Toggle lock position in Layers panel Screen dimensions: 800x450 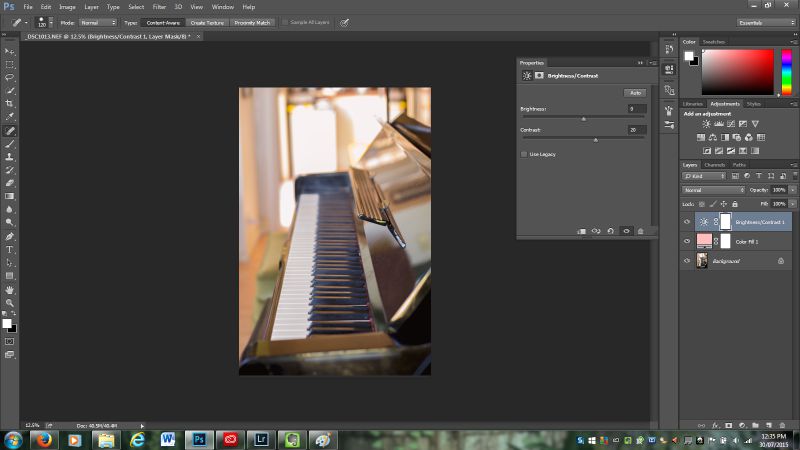point(723,204)
